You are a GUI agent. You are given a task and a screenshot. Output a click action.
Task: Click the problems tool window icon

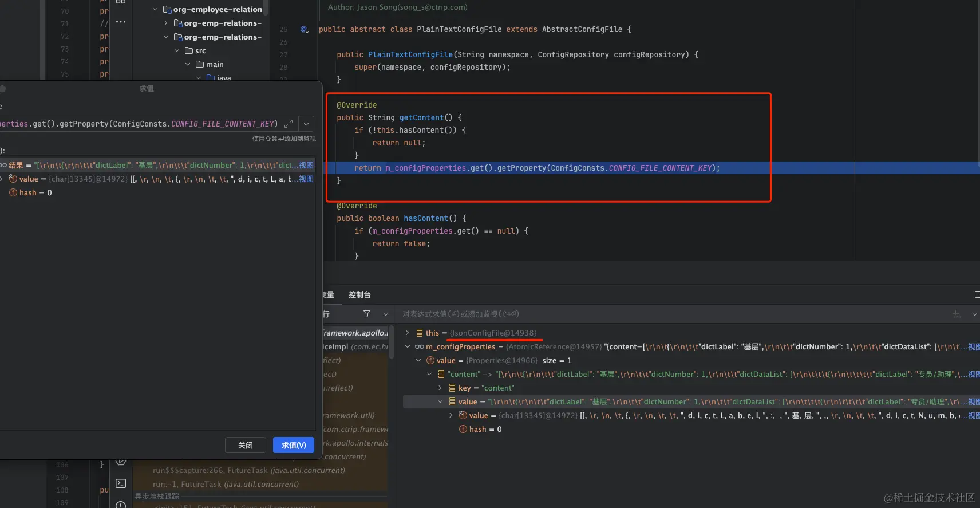[x=121, y=505]
